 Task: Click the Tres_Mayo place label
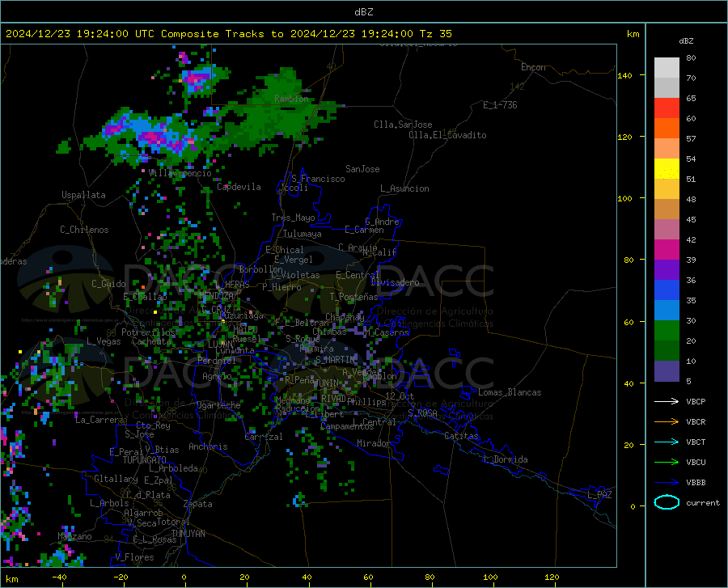tap(293, 218)
